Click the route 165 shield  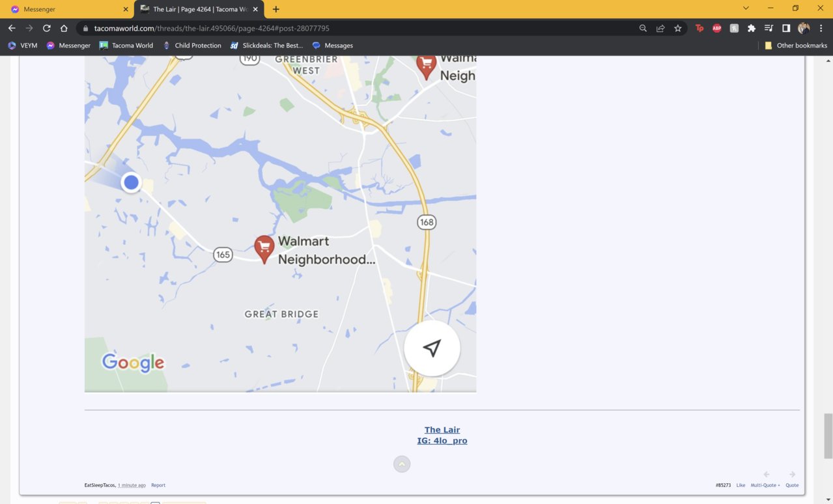point(223,255)
